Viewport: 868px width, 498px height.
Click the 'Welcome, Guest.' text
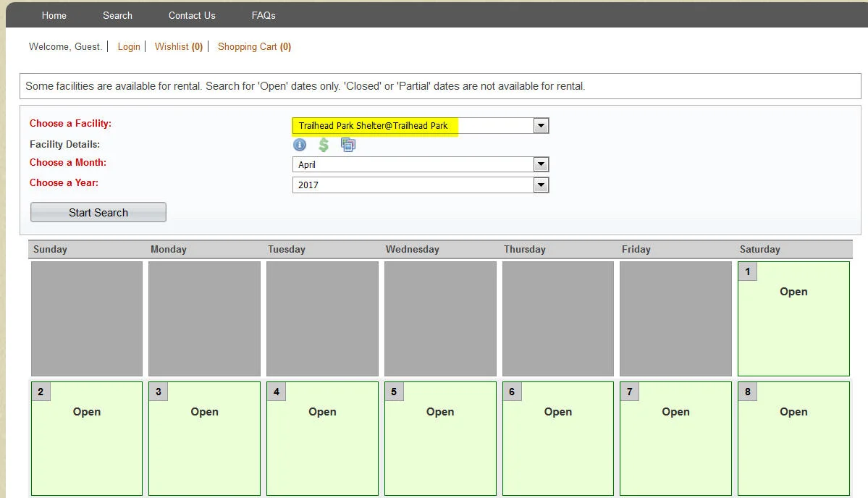point(66,46)
